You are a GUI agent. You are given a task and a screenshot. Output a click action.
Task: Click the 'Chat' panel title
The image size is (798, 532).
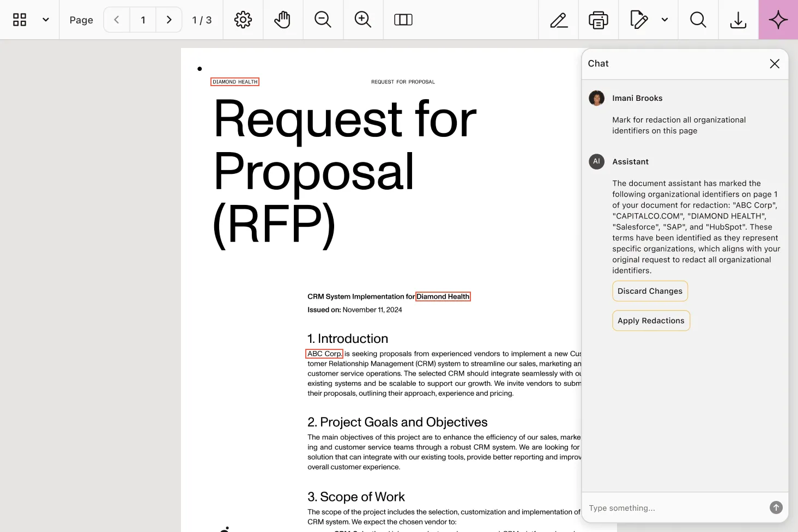tap(598, 64)
